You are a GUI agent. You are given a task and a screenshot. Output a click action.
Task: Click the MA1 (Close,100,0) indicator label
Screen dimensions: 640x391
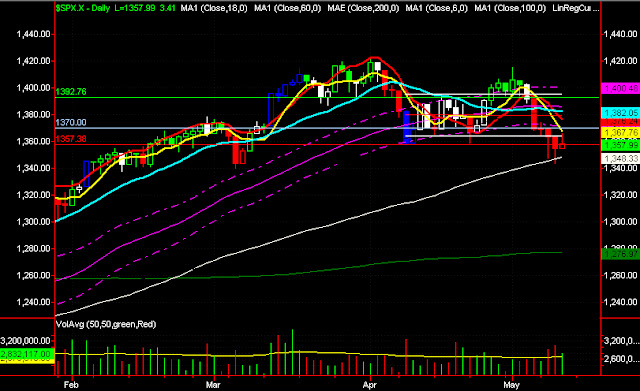click(510, 8)
